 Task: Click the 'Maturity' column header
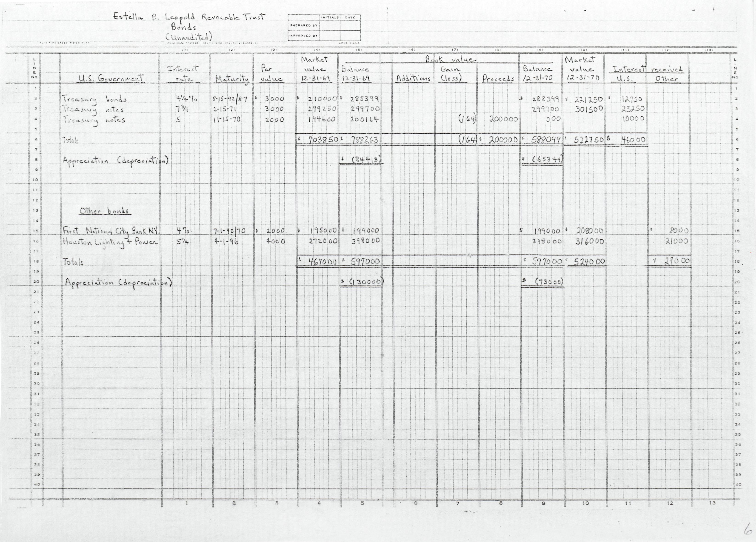pos(232,79)
